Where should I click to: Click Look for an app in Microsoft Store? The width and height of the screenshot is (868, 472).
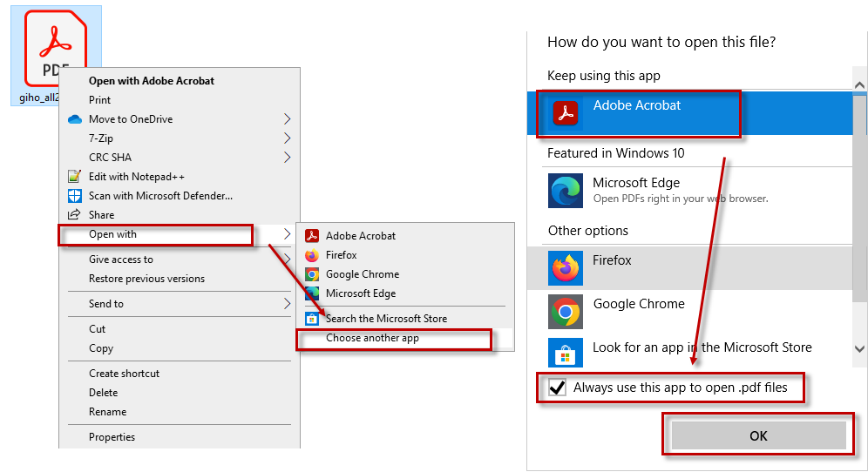point(689,353)
